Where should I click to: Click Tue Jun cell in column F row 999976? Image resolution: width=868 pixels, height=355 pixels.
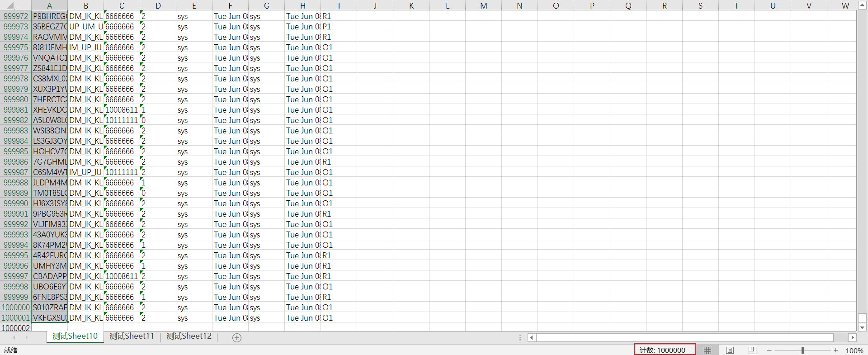pos(231,58)
